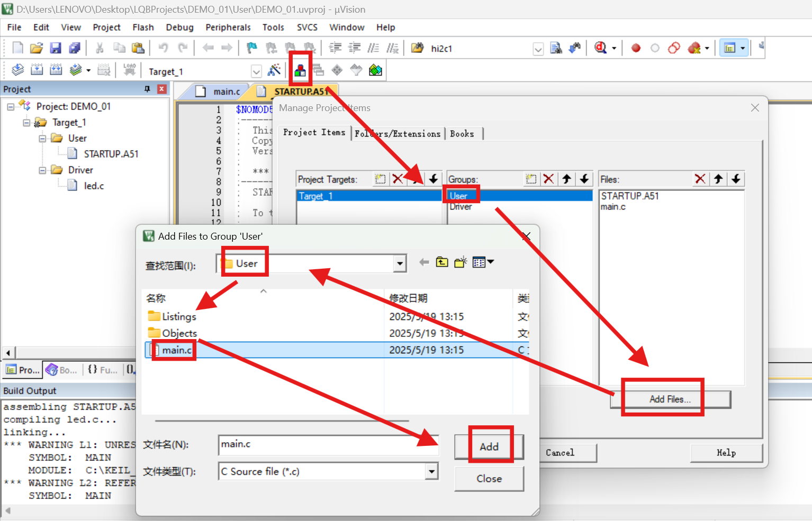Image resolution: width=812 pixels, height=521 pixels.
Task: Collapse the User group in project tree
Action: (x=42, y=139)
